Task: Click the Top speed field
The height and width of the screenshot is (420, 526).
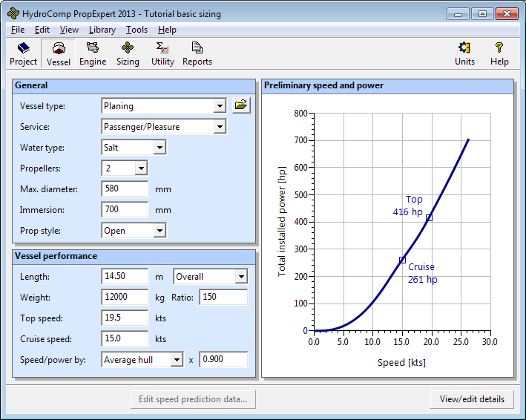Action: [125, 318]
